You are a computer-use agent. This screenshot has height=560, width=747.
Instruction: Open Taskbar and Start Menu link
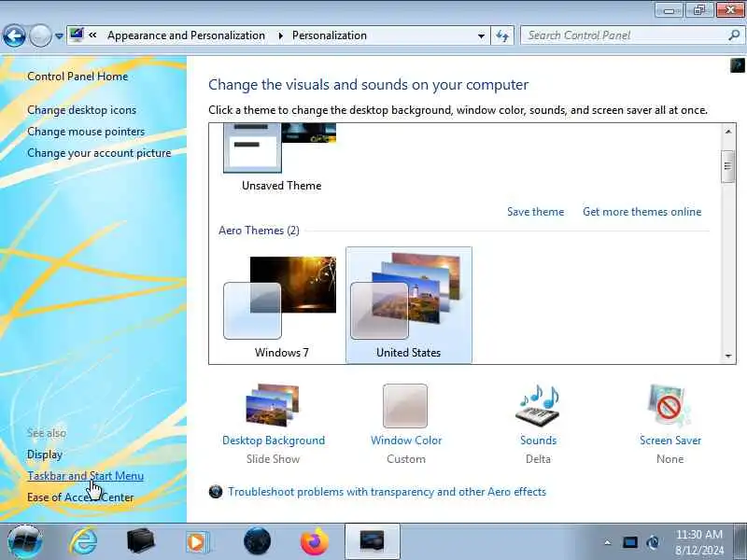coord(85,476)
